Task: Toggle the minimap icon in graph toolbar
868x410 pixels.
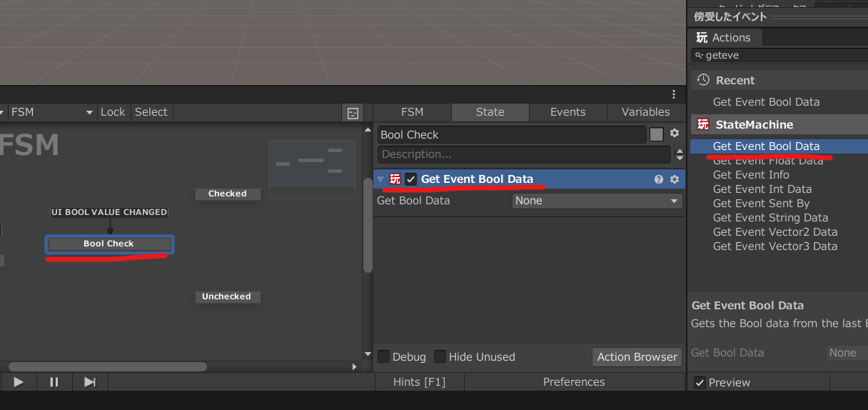Action: 353,113
